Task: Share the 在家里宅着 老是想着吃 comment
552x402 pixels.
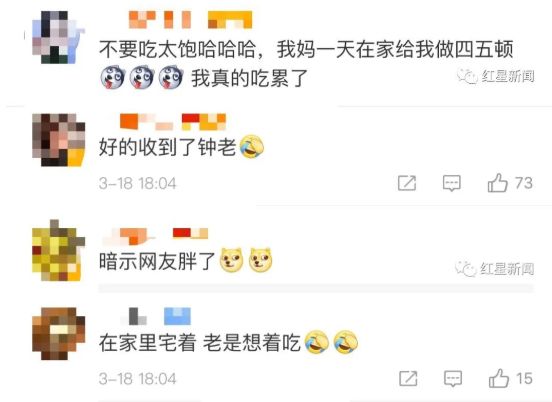Action: [x=408, y=379]
